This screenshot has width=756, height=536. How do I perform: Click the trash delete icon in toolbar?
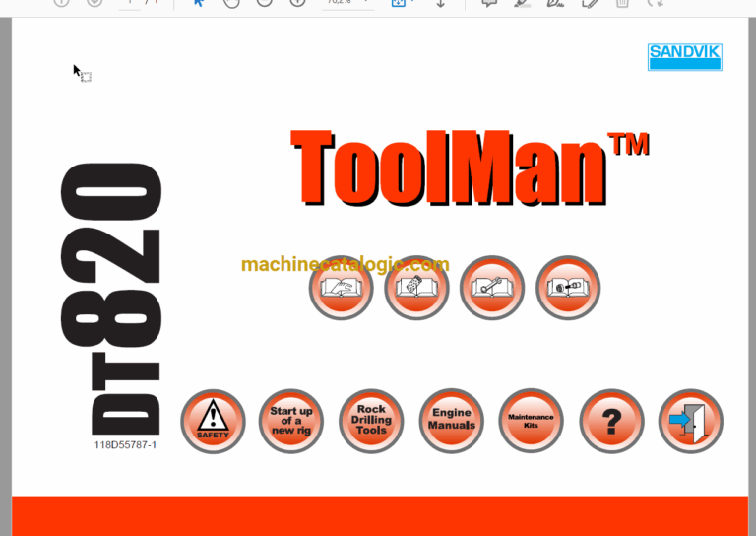click(x=622, y=3)
